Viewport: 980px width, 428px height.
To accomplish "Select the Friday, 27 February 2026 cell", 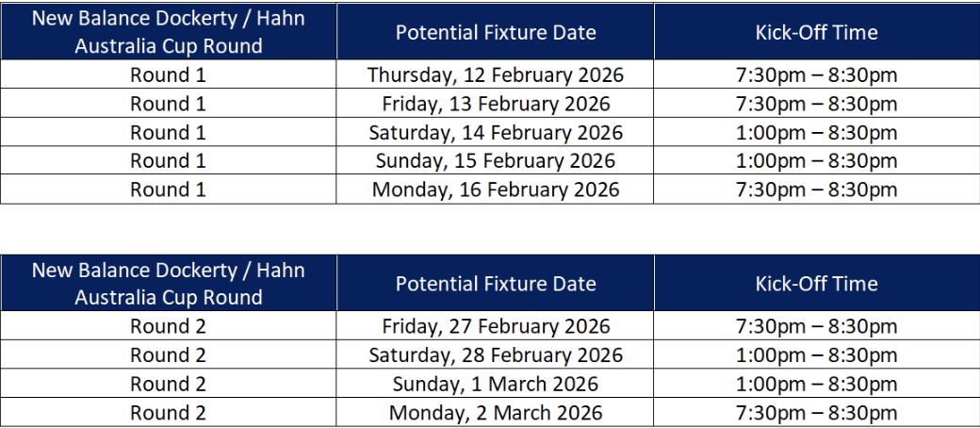I will click(x=496, y=326).
